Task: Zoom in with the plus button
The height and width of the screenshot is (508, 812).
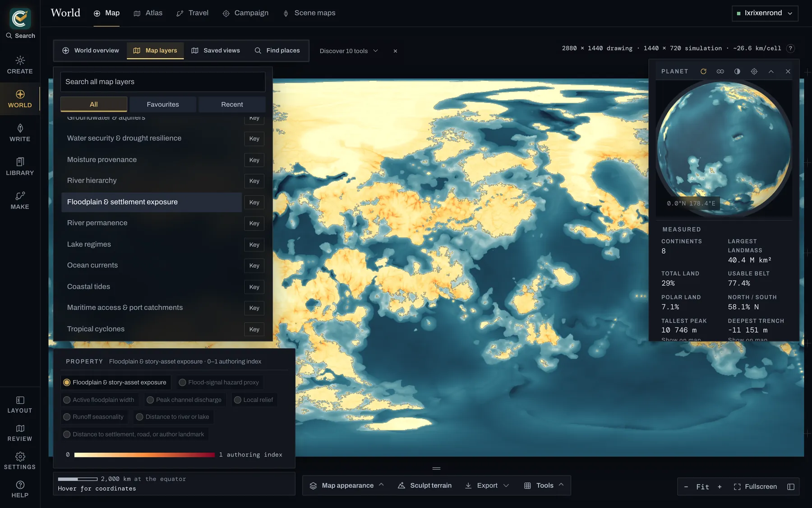Action: tap(720, 487)
